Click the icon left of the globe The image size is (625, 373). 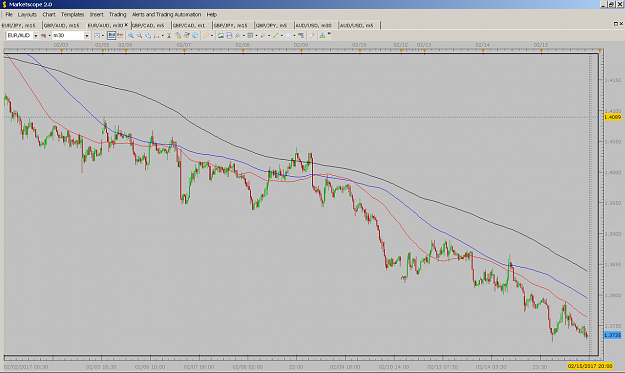pyautogui.click(x=187, y=35)
